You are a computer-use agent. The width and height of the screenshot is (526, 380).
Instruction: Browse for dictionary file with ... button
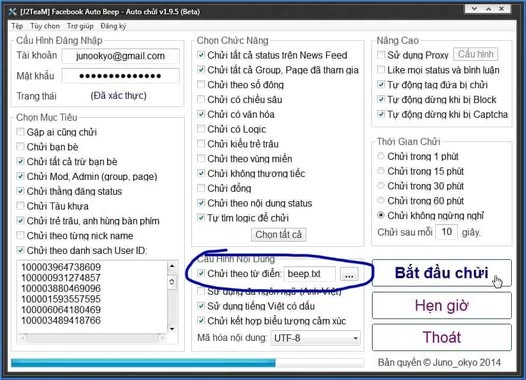[x=349, y=274]
